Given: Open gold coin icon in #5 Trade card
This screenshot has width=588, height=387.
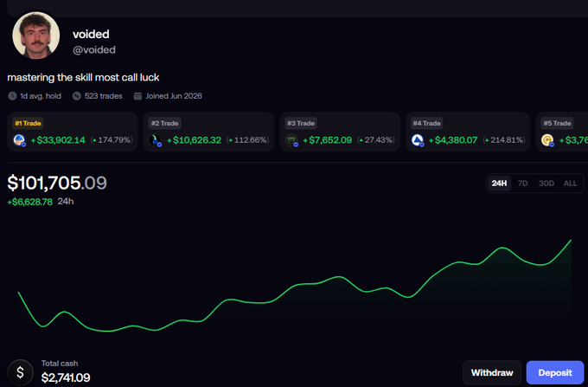Looking at the screenshot, I should coord(547,140).
